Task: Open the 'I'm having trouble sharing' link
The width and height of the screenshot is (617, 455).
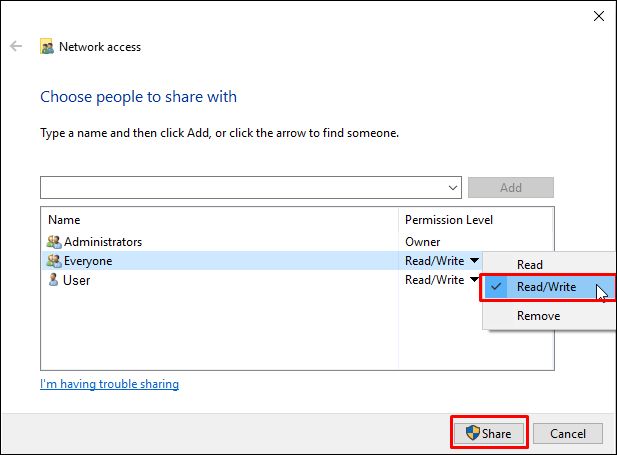Action: tap(109, 384)
